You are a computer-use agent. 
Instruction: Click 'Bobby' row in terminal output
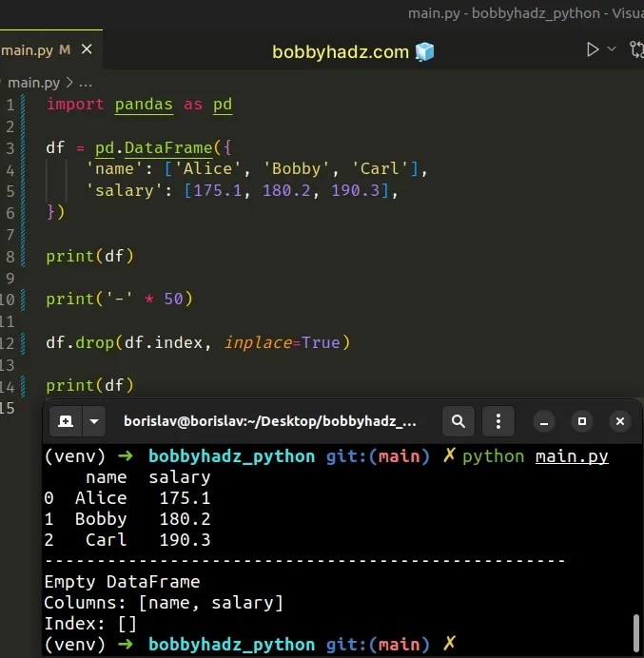[127, 519]
